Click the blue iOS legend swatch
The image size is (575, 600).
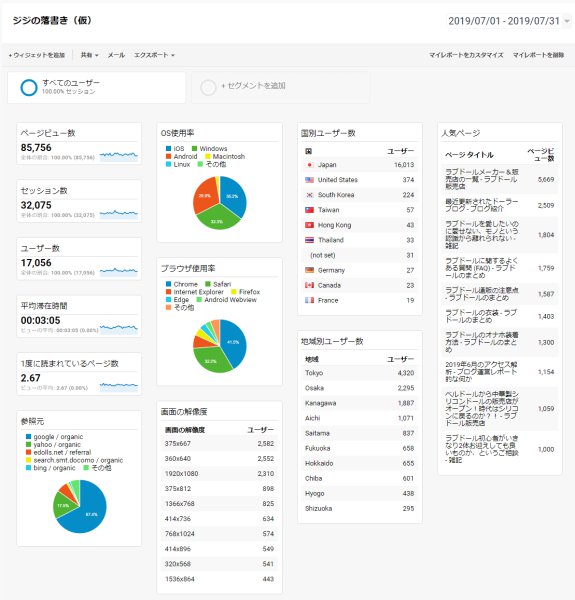pyautogui.click(x=168, y=148)
